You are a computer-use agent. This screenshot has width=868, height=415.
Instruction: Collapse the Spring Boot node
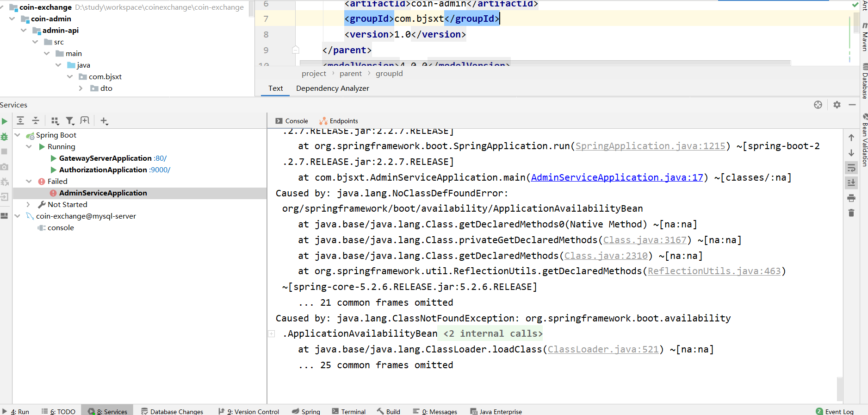pos(18,135)
